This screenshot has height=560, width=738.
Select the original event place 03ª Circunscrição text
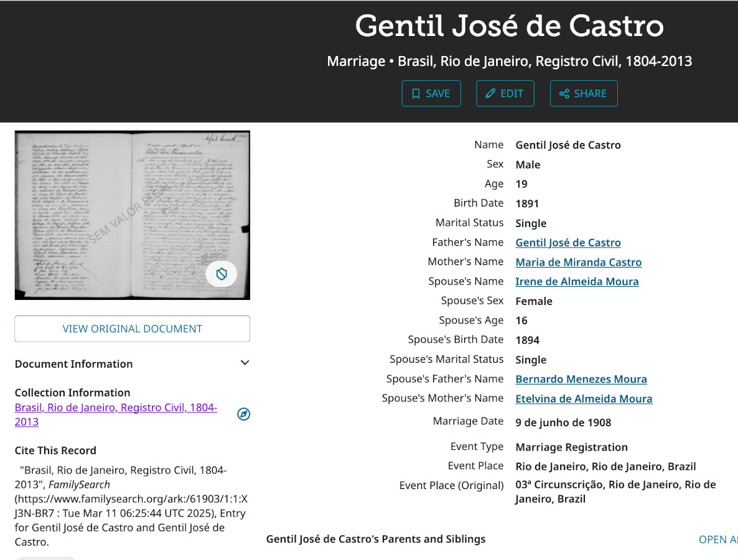click(x=615, y=492)
